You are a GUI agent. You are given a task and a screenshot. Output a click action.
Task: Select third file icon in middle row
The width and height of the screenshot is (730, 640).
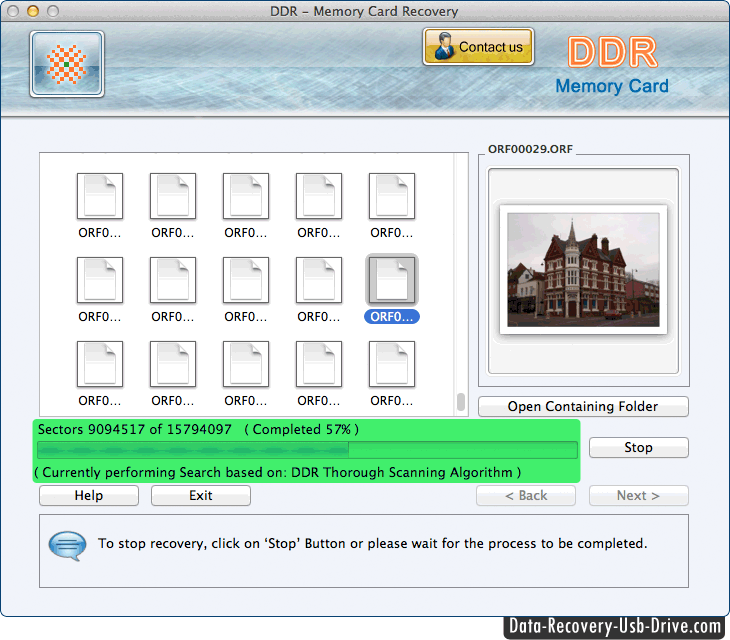[246, 280]
